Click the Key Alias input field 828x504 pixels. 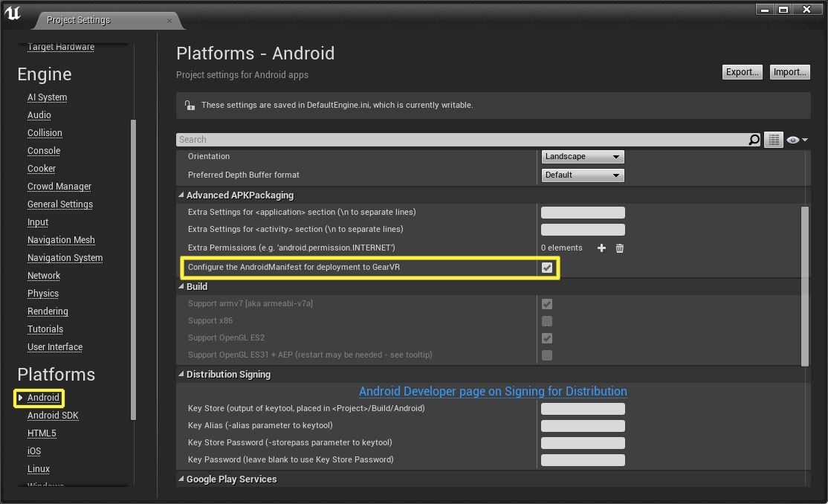(583, 426)
